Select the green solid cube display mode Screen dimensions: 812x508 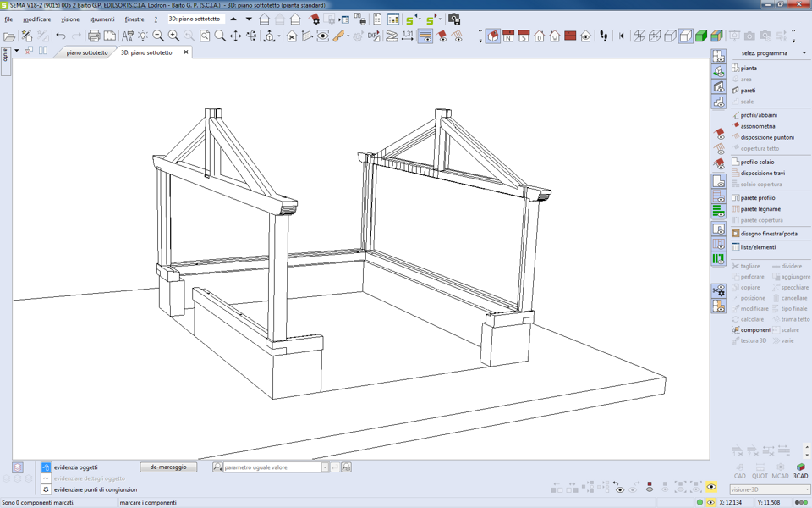click(x=701, y=36)
